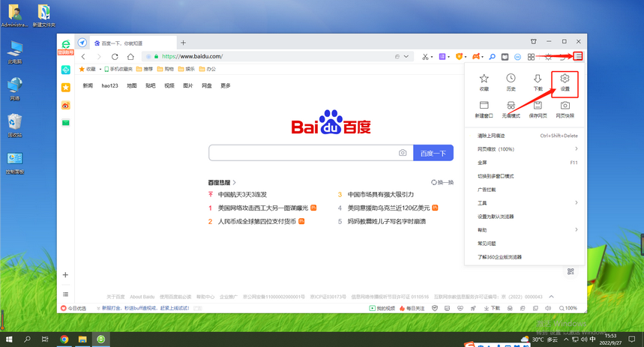Select 切换到多窗口模式 menu entry
644x347 pixels.
tap(527, 176)
